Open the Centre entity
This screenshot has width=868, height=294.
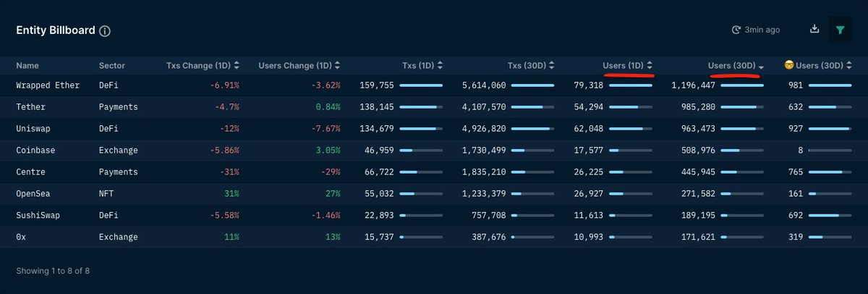[31, 172]
